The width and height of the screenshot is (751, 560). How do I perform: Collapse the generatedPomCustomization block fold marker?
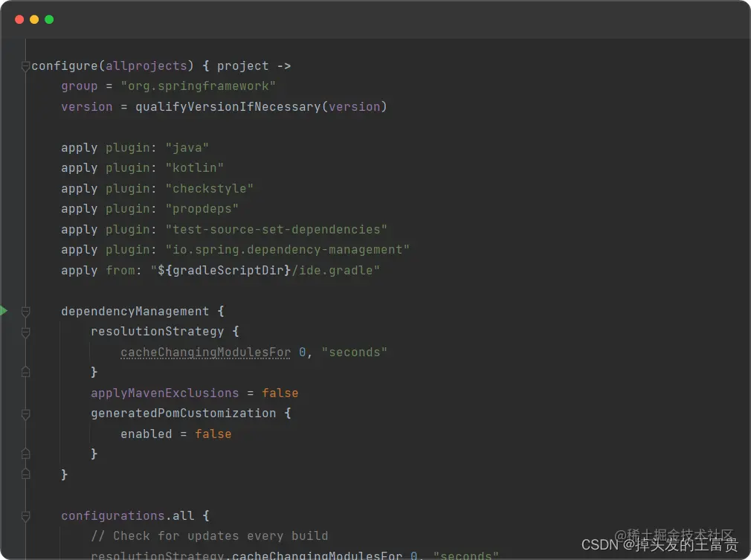click(26, 413)
